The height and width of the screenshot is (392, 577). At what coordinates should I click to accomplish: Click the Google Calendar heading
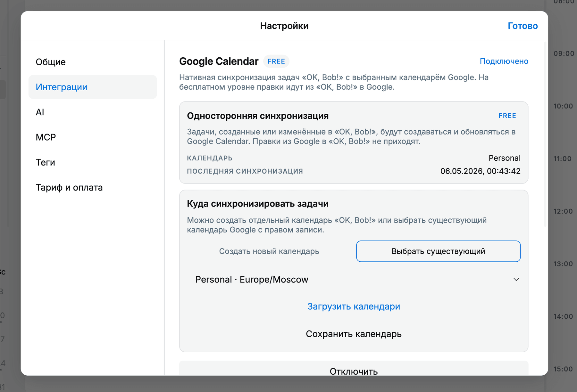pyautogui.click(x=219, y=61)
